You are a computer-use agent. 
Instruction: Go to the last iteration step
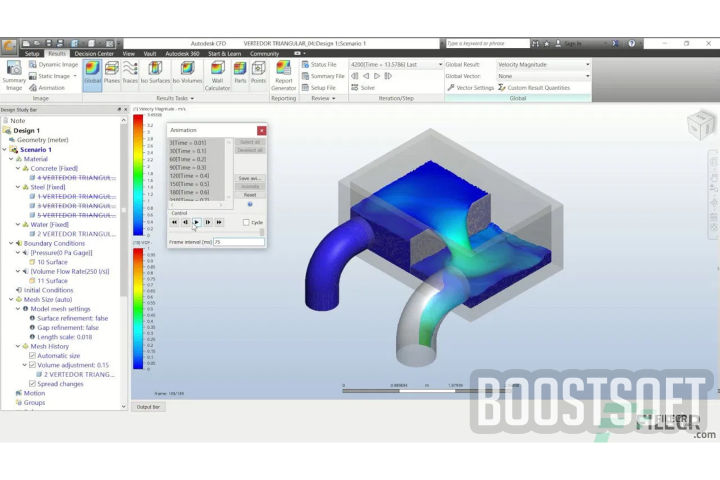[x=388, y=76]
